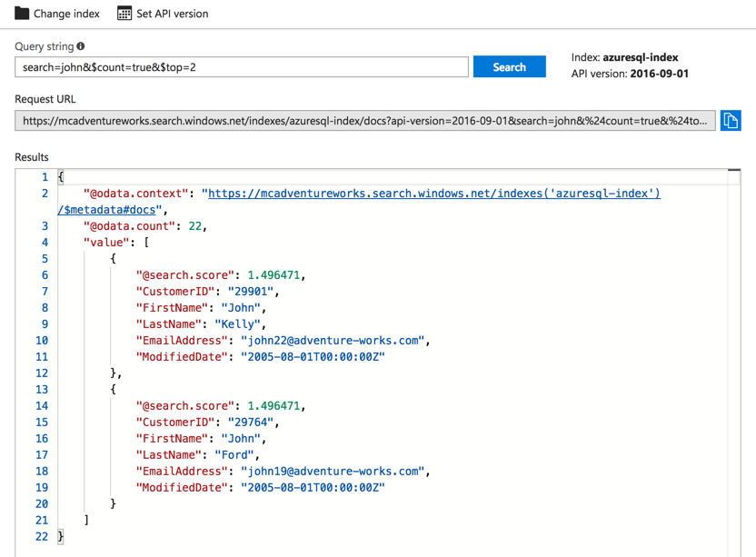756x557 pixels.
Task: Click the @odata.count value 22
Action: [195, 226]
